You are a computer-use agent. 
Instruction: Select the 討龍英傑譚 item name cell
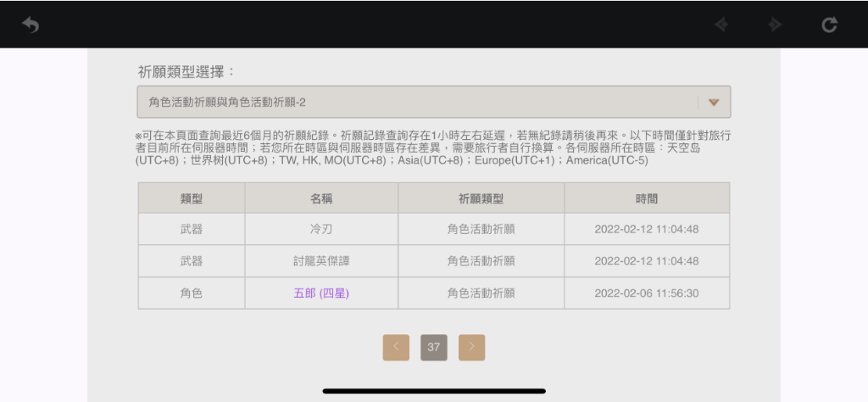[321, 261]
